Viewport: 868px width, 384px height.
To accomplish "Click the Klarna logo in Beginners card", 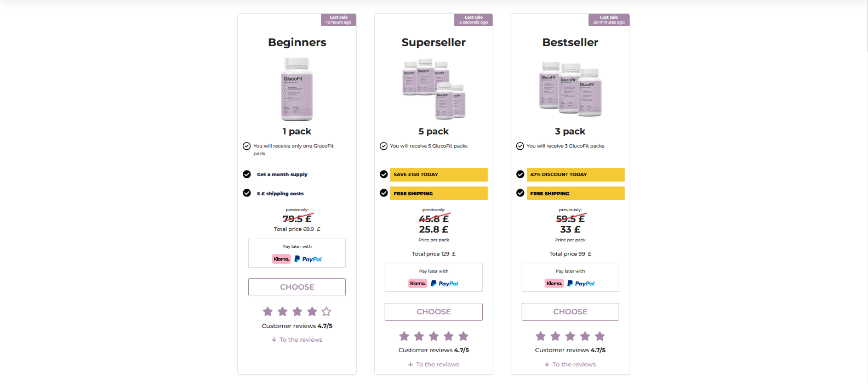I will [281, 259].
